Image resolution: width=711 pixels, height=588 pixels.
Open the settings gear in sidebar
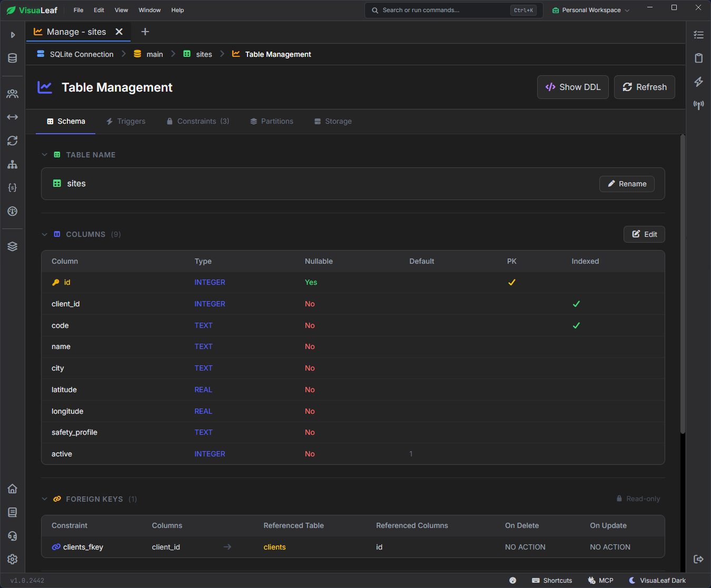point(13,559)
